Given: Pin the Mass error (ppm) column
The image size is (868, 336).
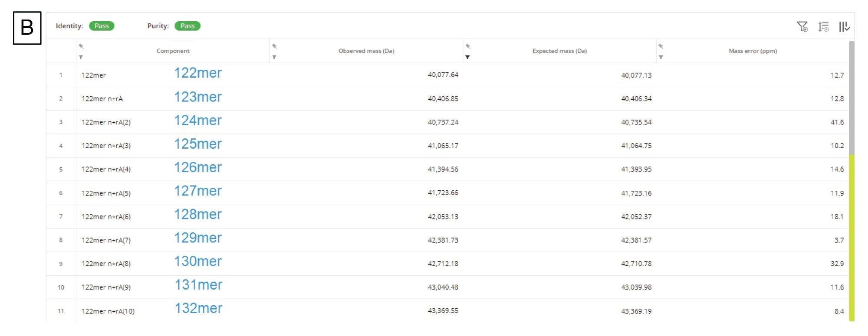Looking at the screenshot, I should coord(661,46).
